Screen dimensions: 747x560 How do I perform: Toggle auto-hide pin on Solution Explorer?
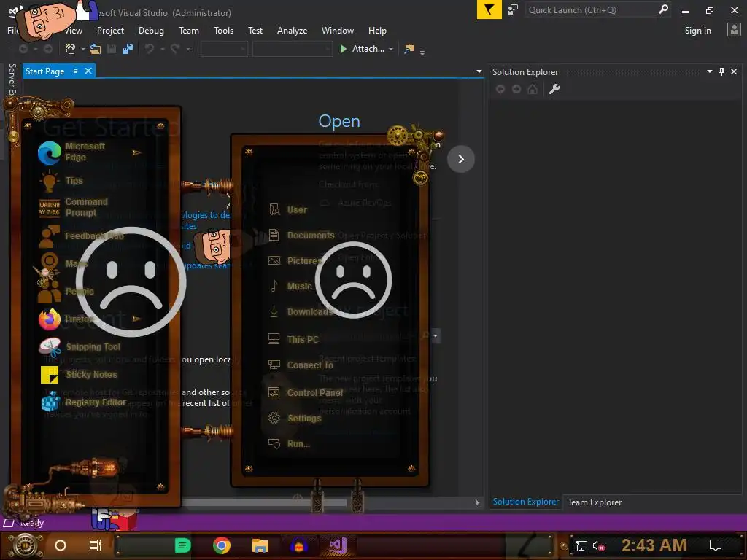pyautogui.click(x=721, y=71)
